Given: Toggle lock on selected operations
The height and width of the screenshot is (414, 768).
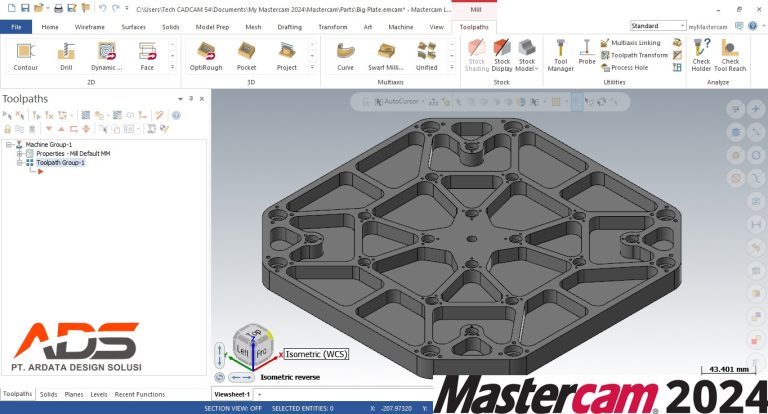Looking at the screenshot, I should [x=7, y=129].
